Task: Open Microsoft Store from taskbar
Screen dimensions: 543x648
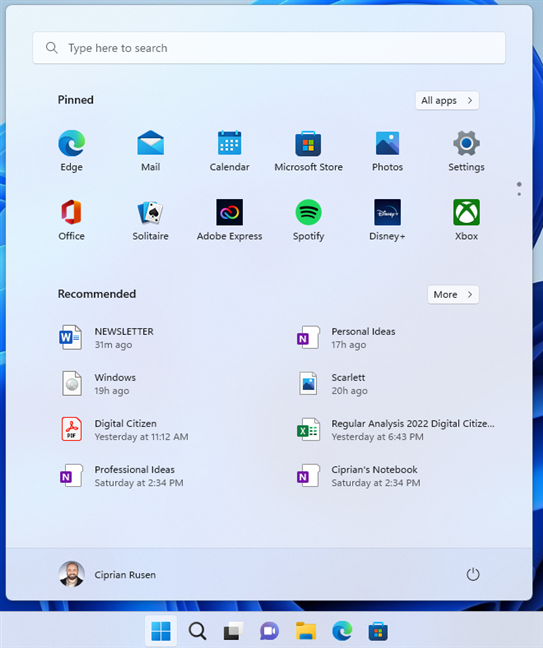Action: coord(378,631)
